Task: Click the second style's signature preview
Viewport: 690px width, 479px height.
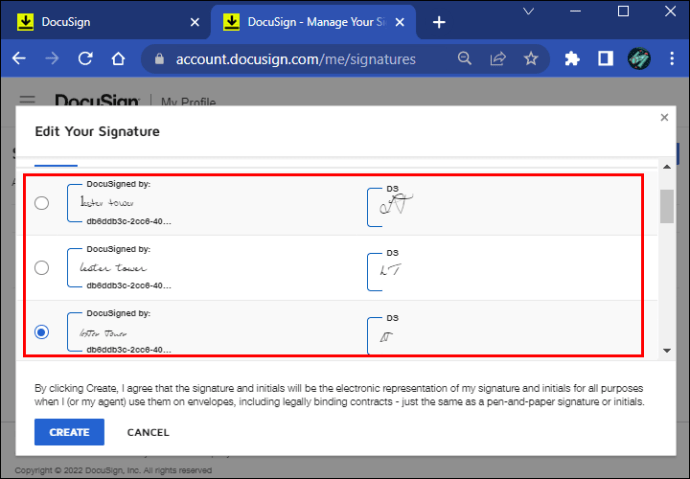Action: tap(119, 267)
